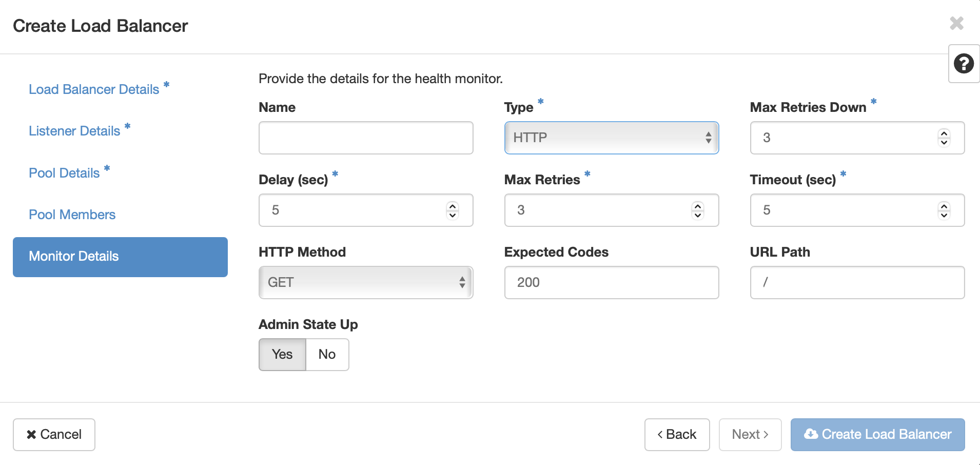Viewport: 980px width, 465px height.
Task: Go to Listener Details step
Action: [x=74, y=131]
